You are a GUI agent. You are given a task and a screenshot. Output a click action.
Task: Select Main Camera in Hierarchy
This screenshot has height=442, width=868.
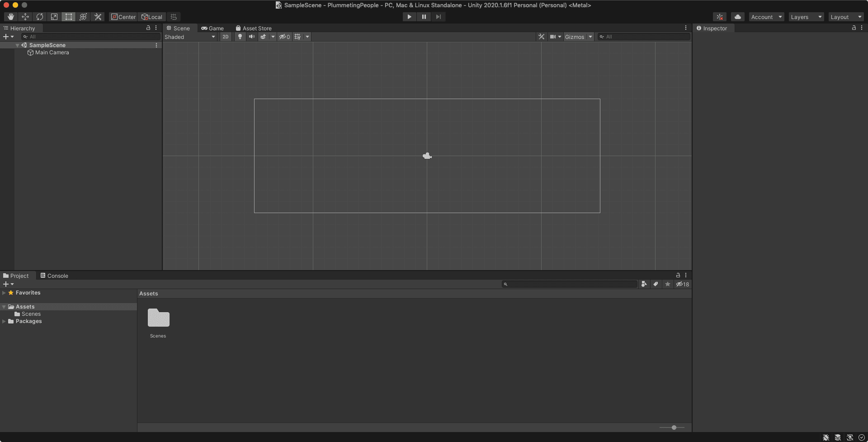(x=52, y=52)
